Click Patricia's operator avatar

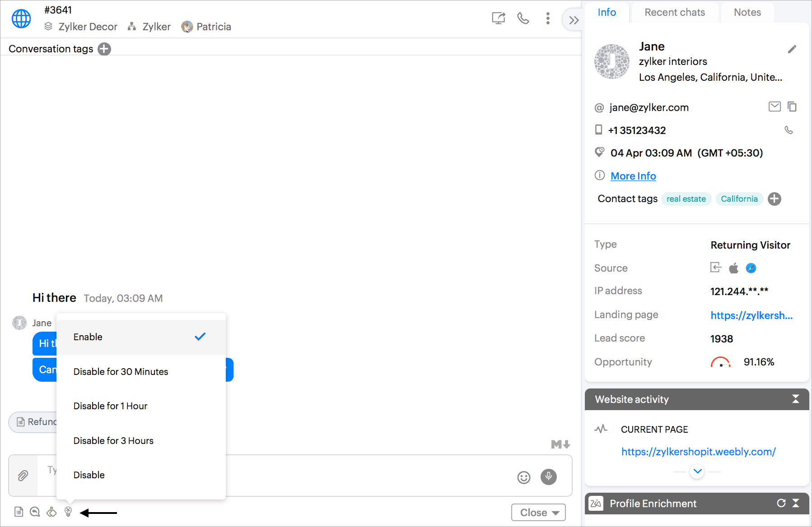[x=187, y=27]
